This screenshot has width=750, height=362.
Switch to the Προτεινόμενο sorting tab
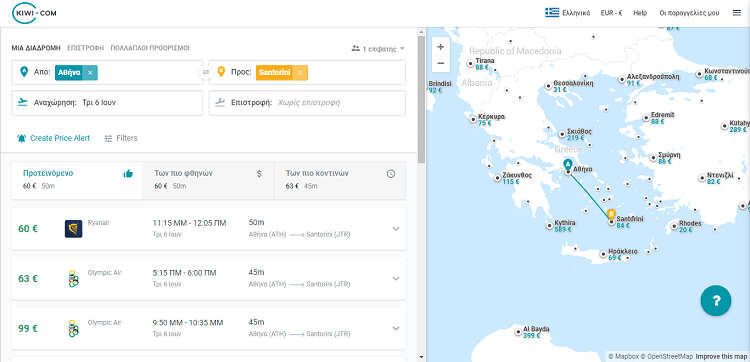click(x=77, y=180)
